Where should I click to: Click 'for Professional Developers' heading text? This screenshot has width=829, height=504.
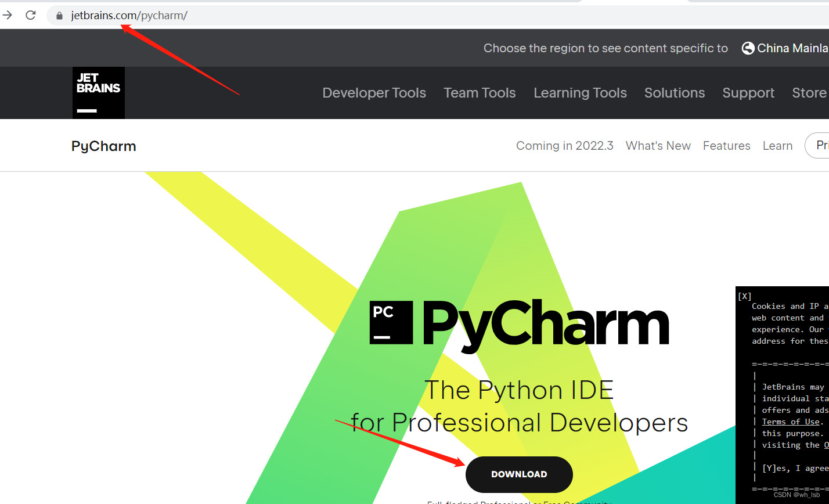(x=519, y=423)
